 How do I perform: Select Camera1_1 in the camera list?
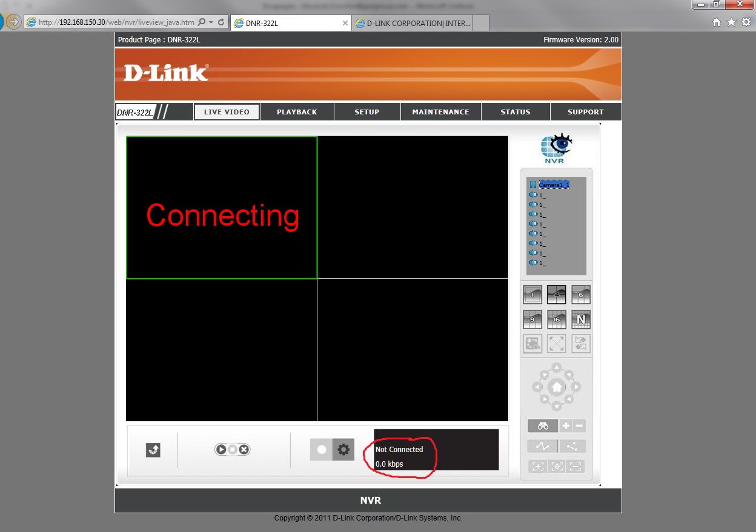click(554, 185)
